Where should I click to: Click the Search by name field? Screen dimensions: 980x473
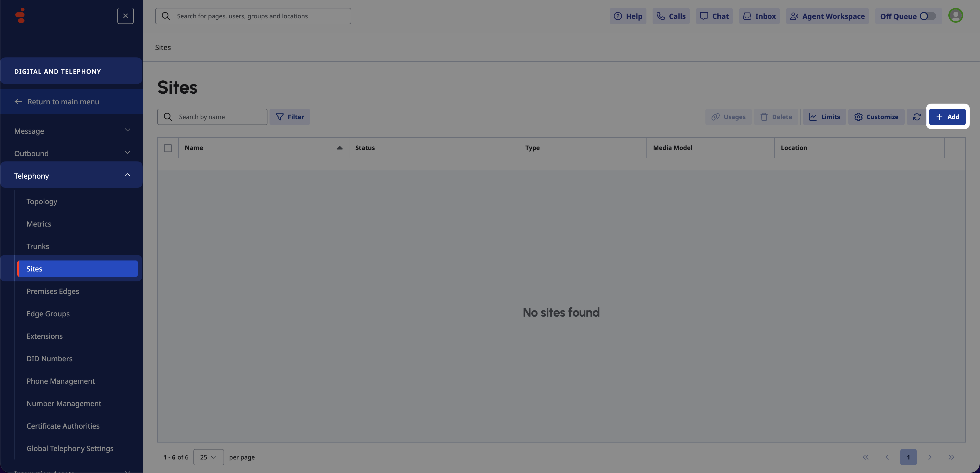[219, 117]
